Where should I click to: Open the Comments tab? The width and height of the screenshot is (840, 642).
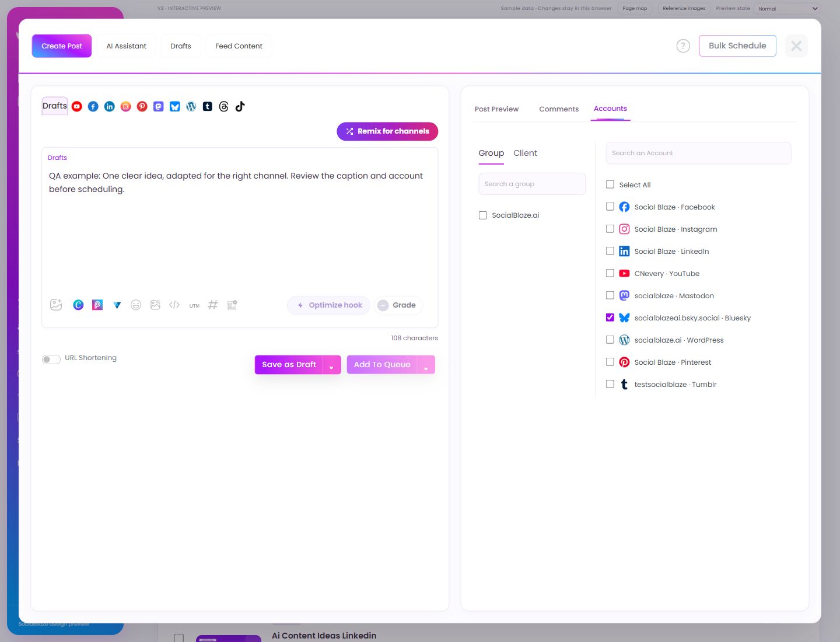[559, 109]
